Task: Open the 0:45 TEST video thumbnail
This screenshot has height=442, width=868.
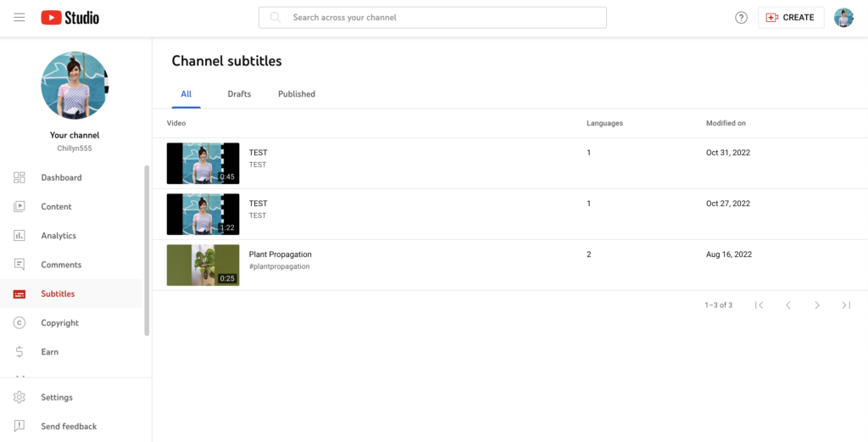Action: click(203, 164)
